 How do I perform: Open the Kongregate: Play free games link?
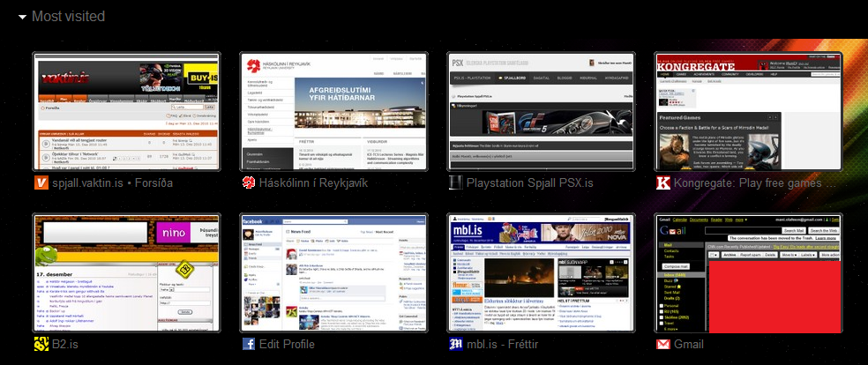(753, 183)
